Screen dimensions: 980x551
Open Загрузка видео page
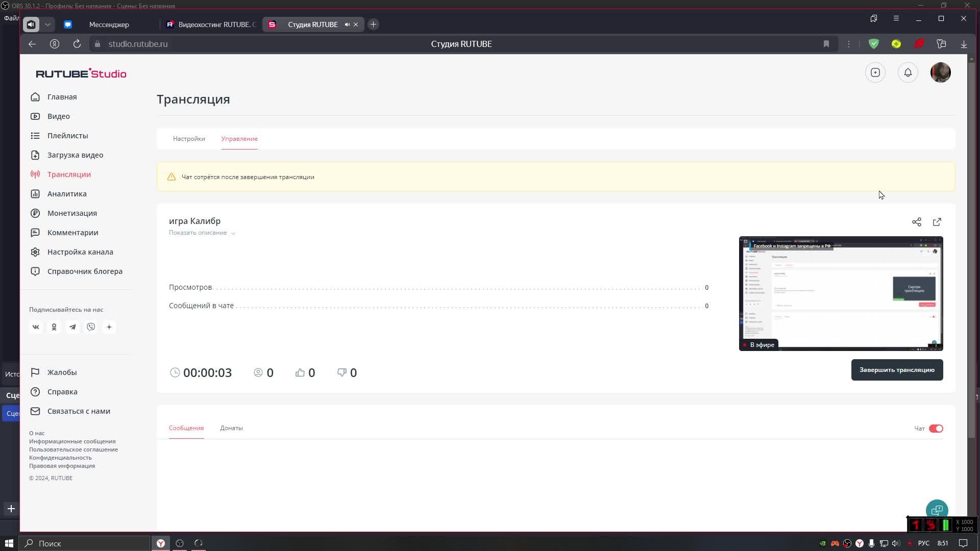click(67, 155)
